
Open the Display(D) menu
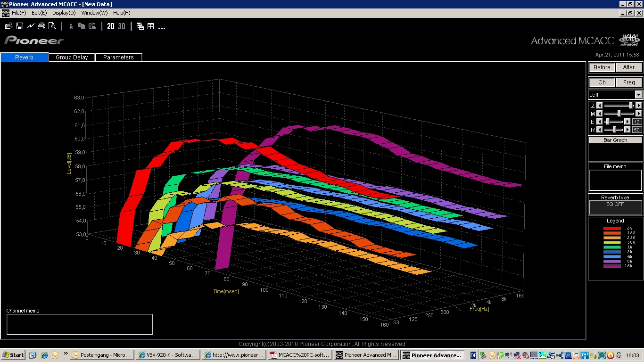pyautogui.click(x=64, y=13)
